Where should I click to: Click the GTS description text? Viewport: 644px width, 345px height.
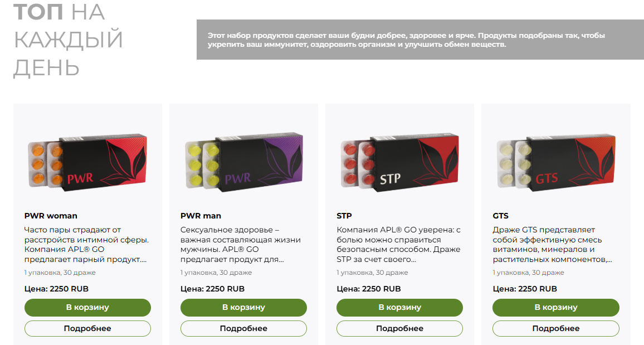pos(552,245)
